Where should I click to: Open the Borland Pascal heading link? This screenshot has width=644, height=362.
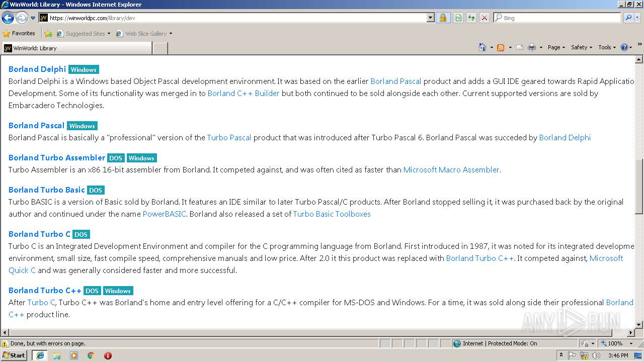point(36,126)
